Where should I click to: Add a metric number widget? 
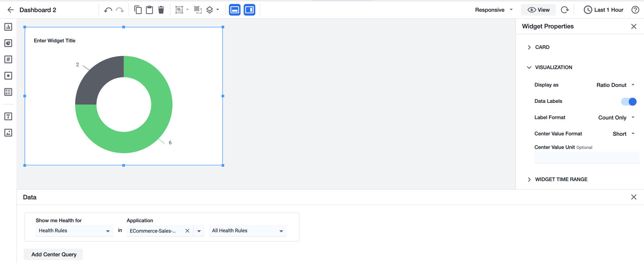(8, 59)
